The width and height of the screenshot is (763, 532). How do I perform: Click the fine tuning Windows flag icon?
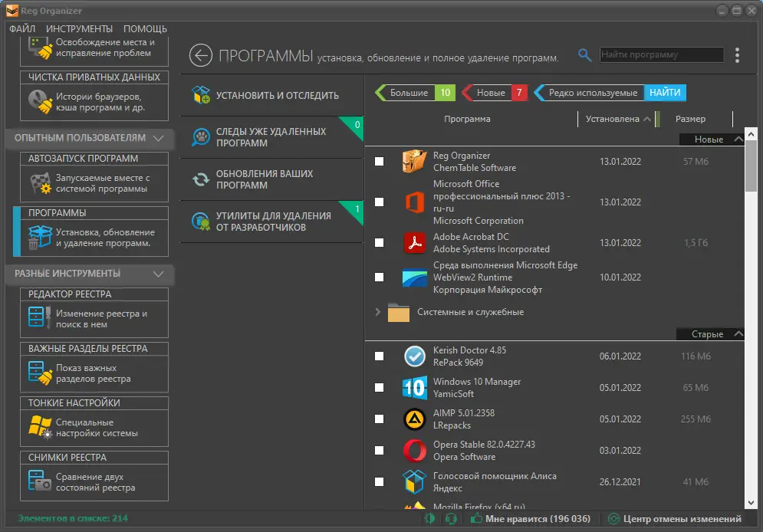tap(40, 428)
